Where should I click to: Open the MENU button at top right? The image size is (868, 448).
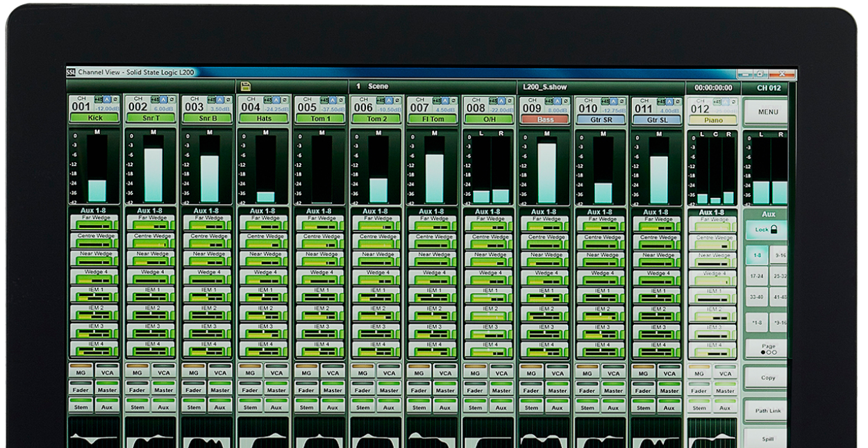point(767,112)
